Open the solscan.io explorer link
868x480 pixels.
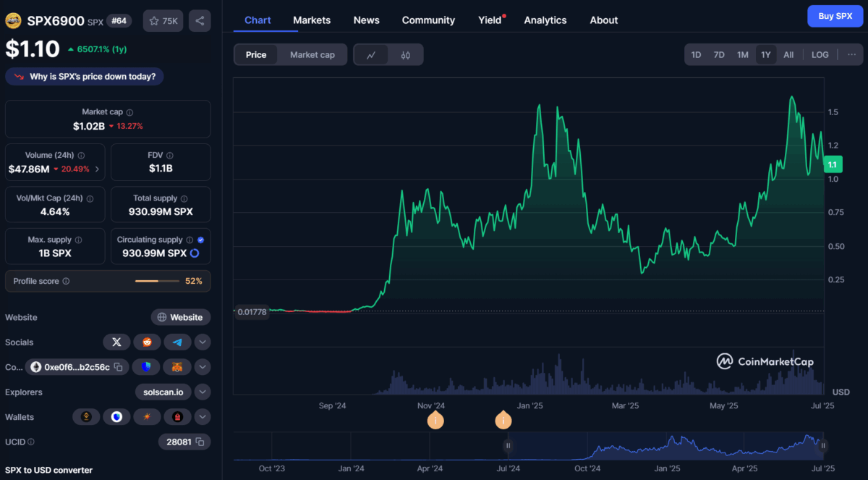163,392
